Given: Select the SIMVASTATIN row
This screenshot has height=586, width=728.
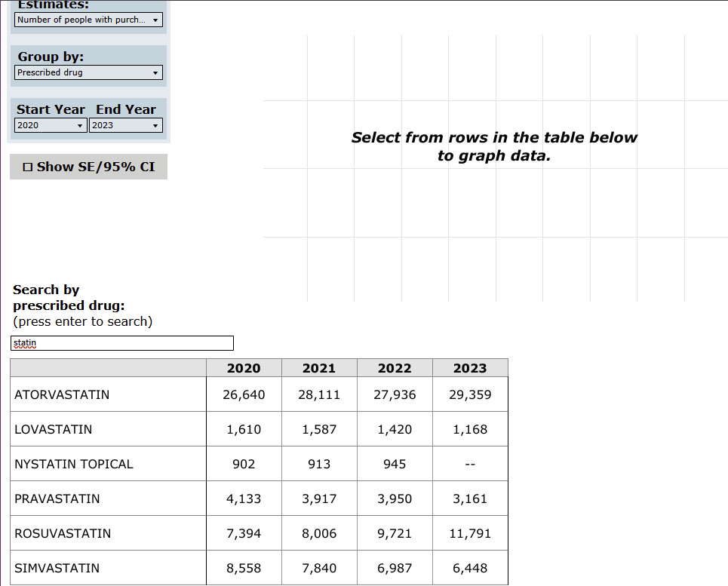Looking at the screenshot, I should (57, 568).
